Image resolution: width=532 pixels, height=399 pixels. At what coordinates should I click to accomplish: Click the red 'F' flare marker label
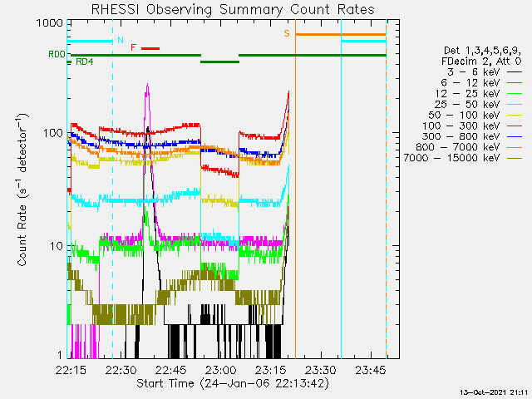pyautogui.click(x=134, y=47)
